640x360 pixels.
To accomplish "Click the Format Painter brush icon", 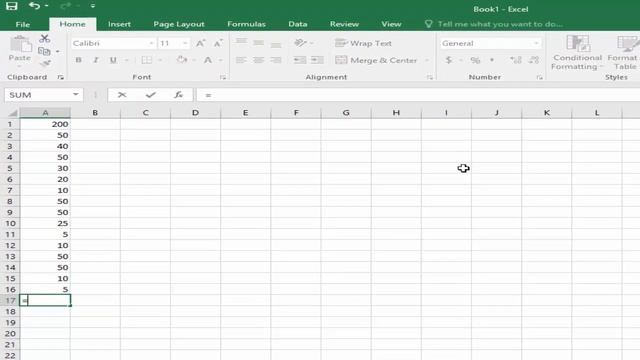I will click(45, 63).
